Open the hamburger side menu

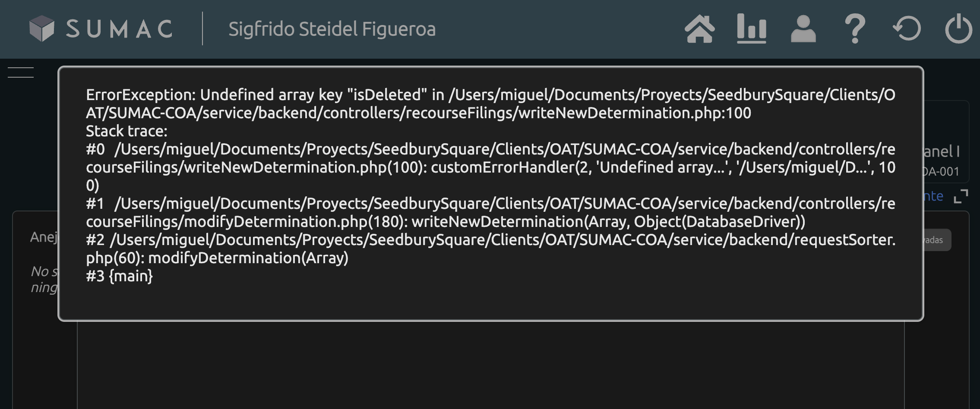point(21,72)
